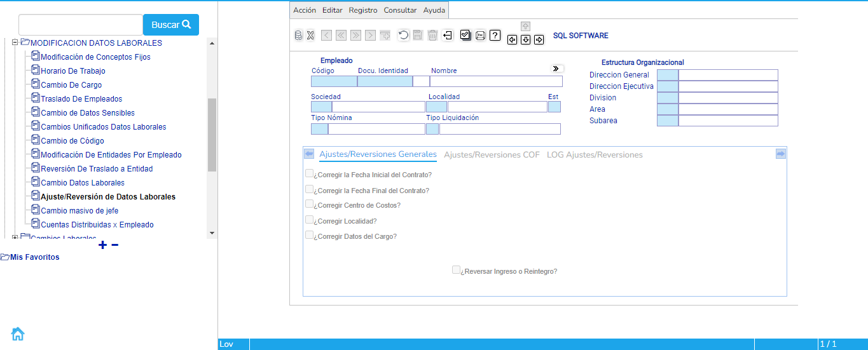The width and height of the screenshot is (868, 350).
Task: Go to home icon
Action: pos(18,333)
